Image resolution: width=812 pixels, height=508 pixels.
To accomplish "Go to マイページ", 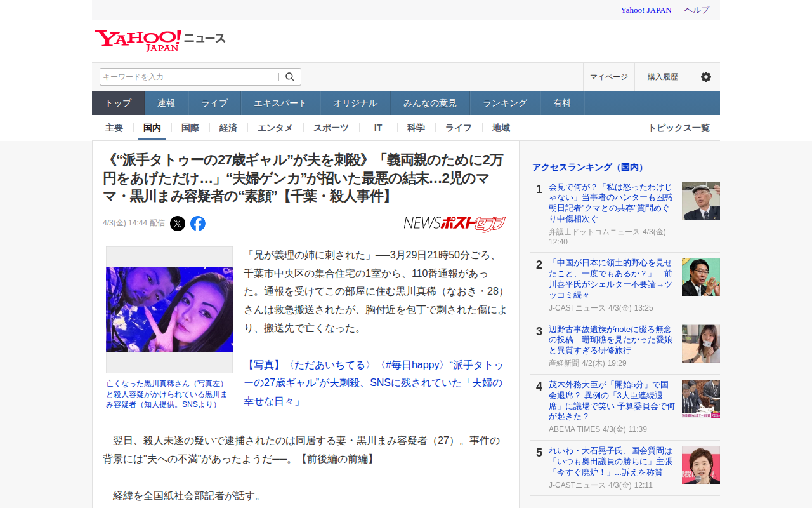I will pyautogui.click(x=609, y=77).
